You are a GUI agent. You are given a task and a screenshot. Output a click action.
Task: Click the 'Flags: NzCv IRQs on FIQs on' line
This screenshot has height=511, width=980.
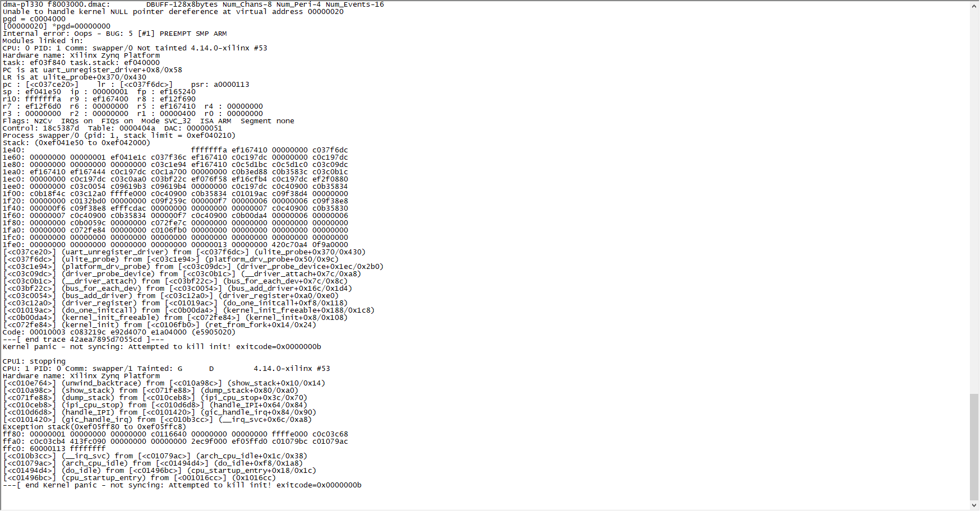[x=149, y=121]
